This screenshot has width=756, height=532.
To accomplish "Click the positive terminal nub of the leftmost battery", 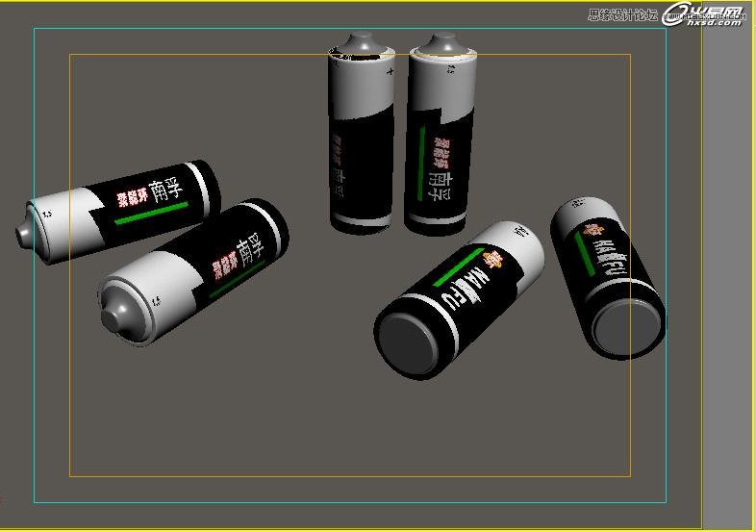I will (x=23, y=232).
